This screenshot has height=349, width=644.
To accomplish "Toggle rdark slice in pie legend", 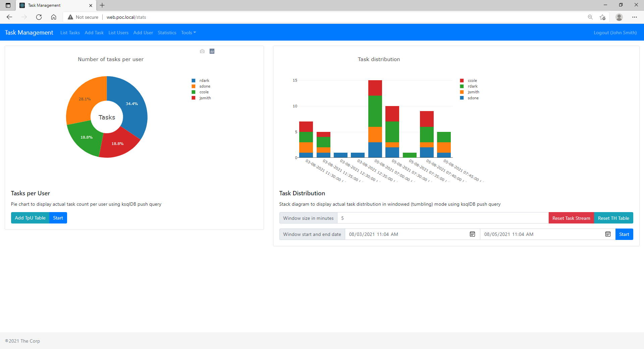I will tap(201, 81).
